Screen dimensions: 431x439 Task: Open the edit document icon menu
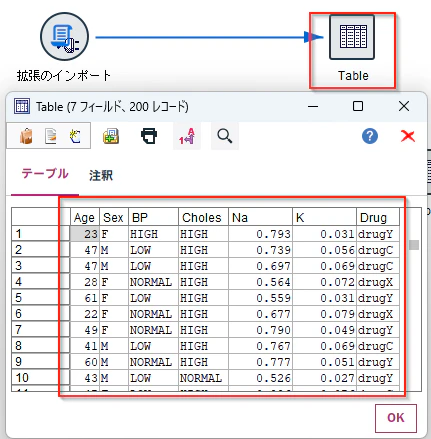click(x=51, y=136)
